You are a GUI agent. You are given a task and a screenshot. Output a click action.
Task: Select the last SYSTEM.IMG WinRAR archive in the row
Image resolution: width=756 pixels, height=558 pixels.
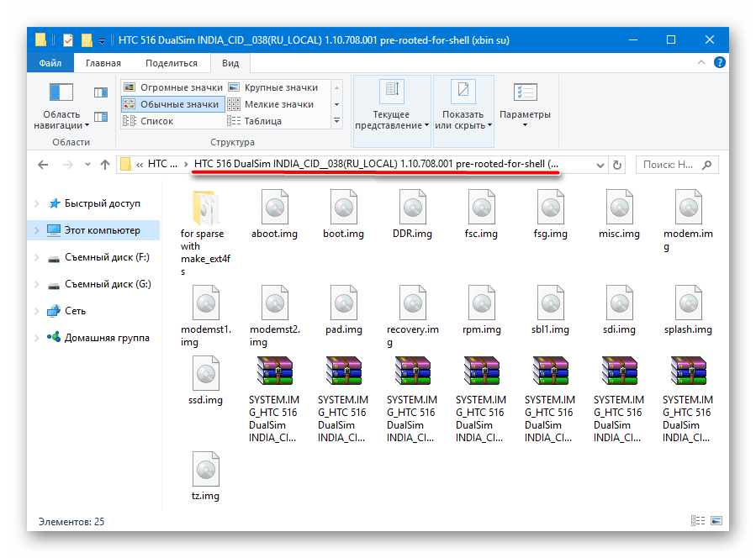[688, 399]
